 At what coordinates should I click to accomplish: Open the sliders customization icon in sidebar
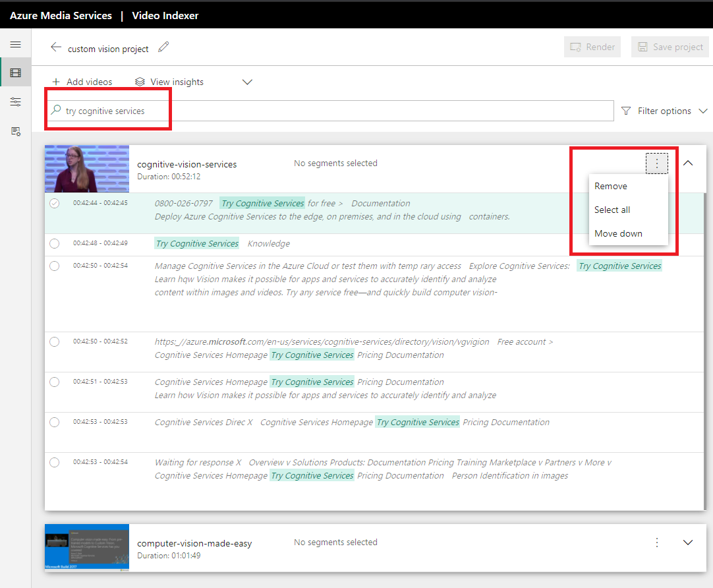(15, 102)
